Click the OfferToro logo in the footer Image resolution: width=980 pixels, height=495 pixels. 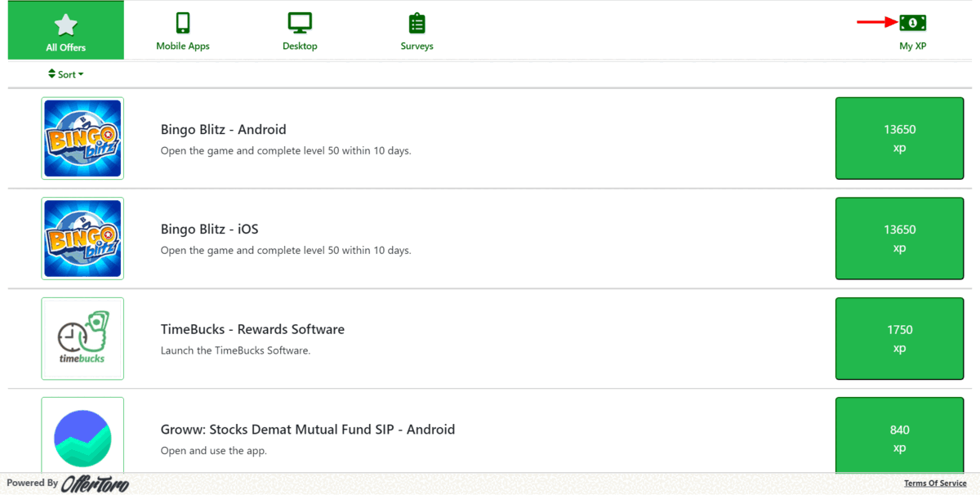(95, 484)
